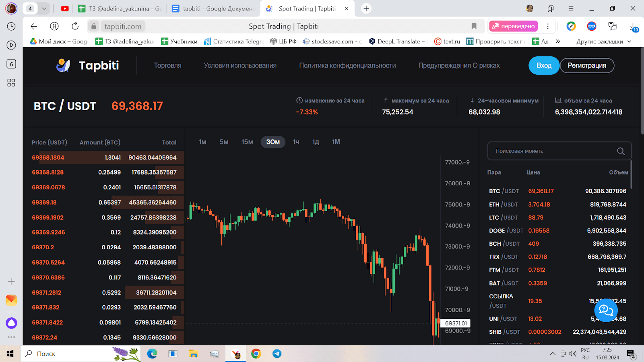
Task: Switch to the T3 @adelina_yakunina tab
Action: [x=120, y=8]
